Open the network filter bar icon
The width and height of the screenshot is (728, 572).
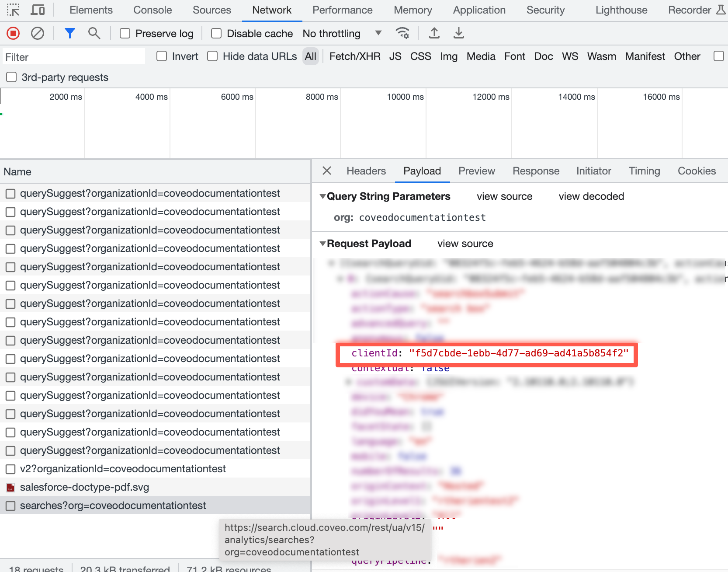pos(70,33)
